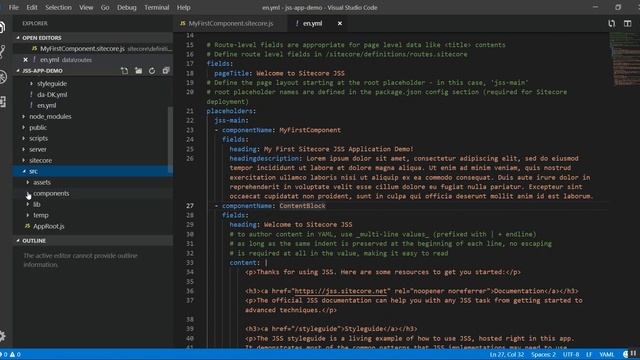This screenshot has width=640, height=360.
Task: Open da-DK.yml file in explorer
Action: pos(52,94)
